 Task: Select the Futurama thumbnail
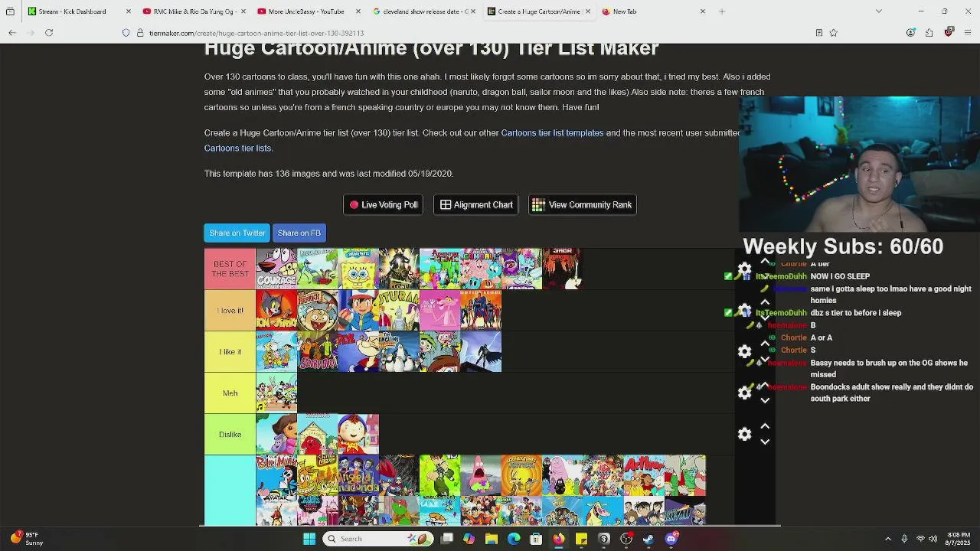[x=399, y=310]
